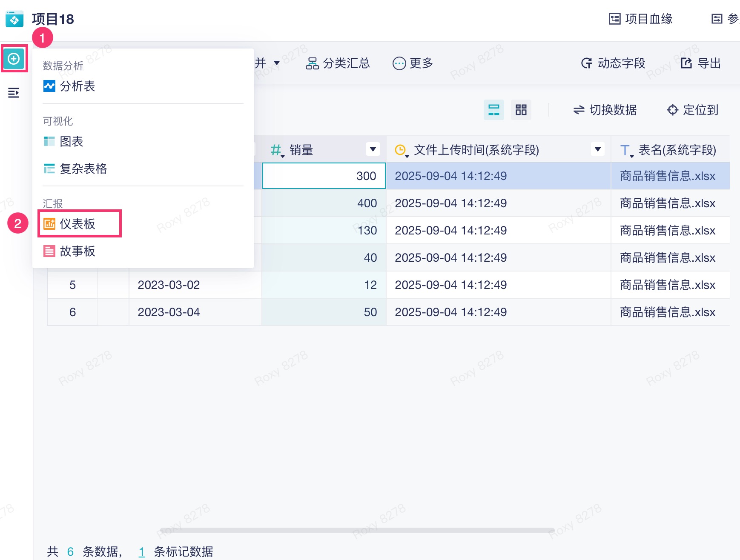Image resolution: width=740 pixels, height=560 pixels.
Task: Switch to the grid card view layout
Action: tap(521, 110)
